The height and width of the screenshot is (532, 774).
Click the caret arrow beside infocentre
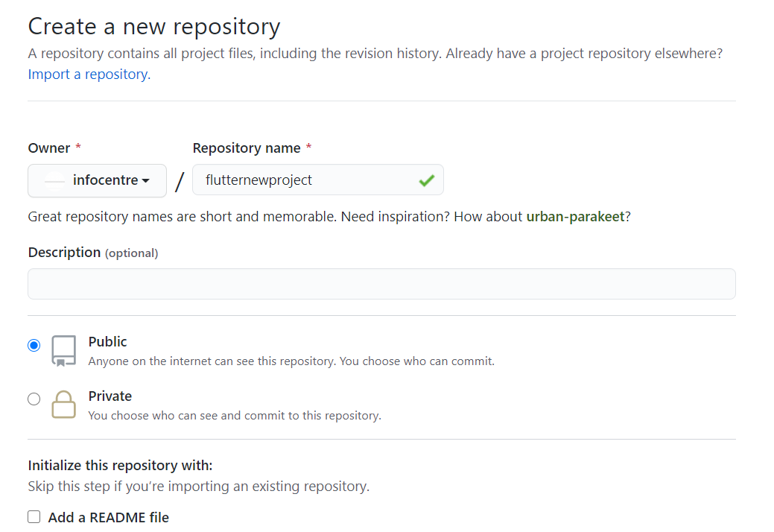pos(145,181)
